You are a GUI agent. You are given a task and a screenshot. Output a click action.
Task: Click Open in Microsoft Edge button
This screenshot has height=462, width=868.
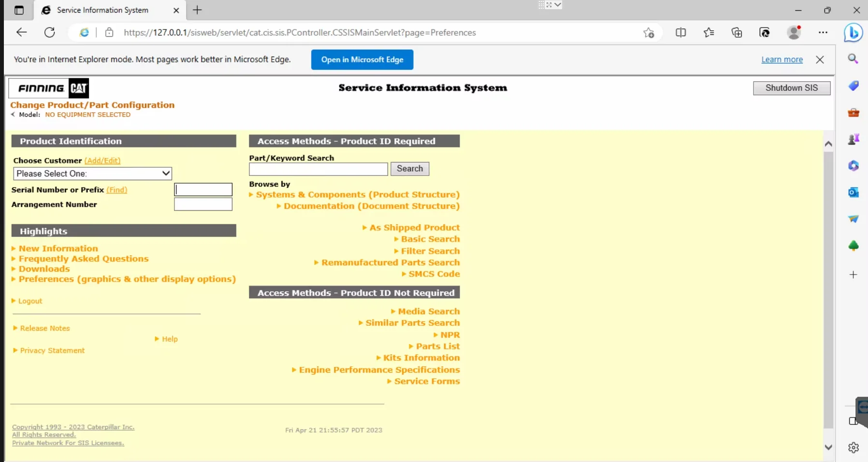click(x=362, y=59)
